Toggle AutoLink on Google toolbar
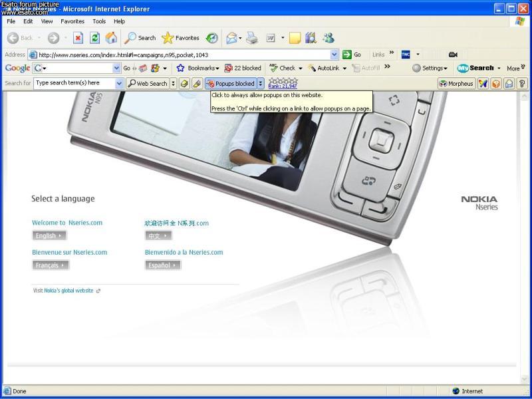Screen dimensions: 532x399 click(324, 68)
